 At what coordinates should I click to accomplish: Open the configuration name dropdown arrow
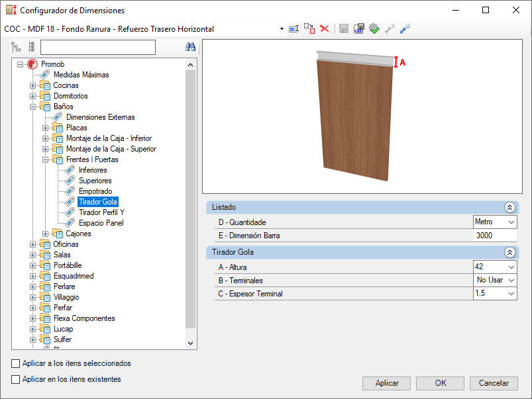pos(282,29)
